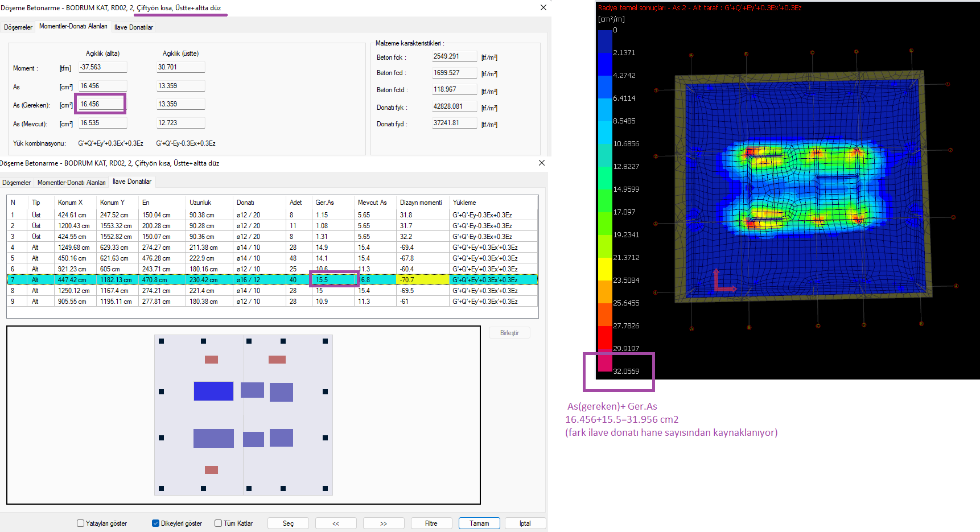Click As (Mevcut) field 16.535
The width and height of the screenshot is (980, 532).
pos(102,123)
